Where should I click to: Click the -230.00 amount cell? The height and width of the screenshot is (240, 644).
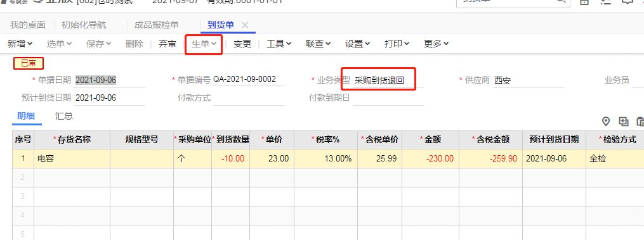pos(430,158)
